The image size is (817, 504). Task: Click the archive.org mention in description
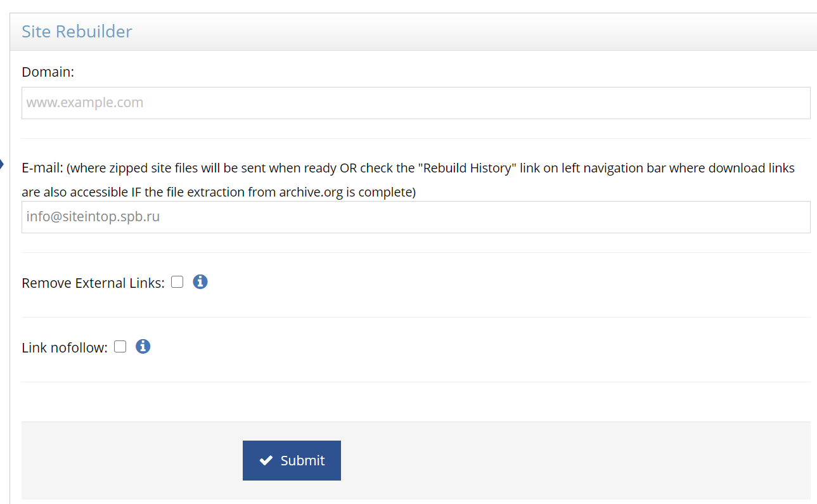click(x=311, y=192)
